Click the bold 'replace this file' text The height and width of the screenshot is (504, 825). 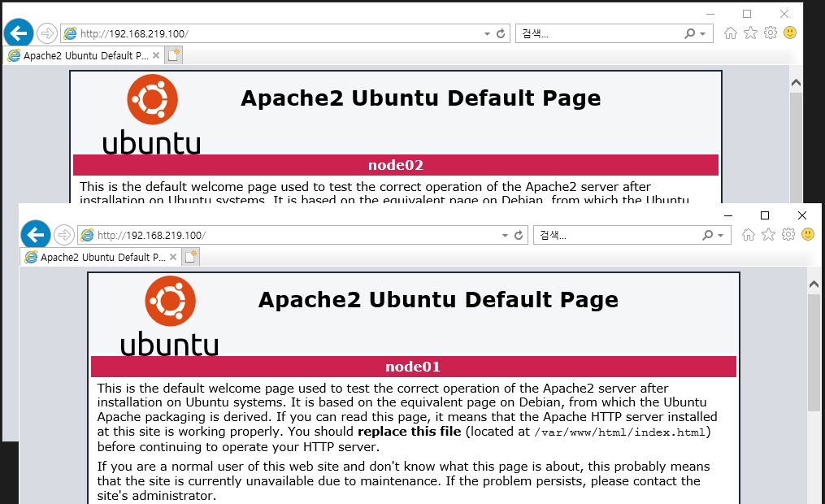tap(410, 432)
